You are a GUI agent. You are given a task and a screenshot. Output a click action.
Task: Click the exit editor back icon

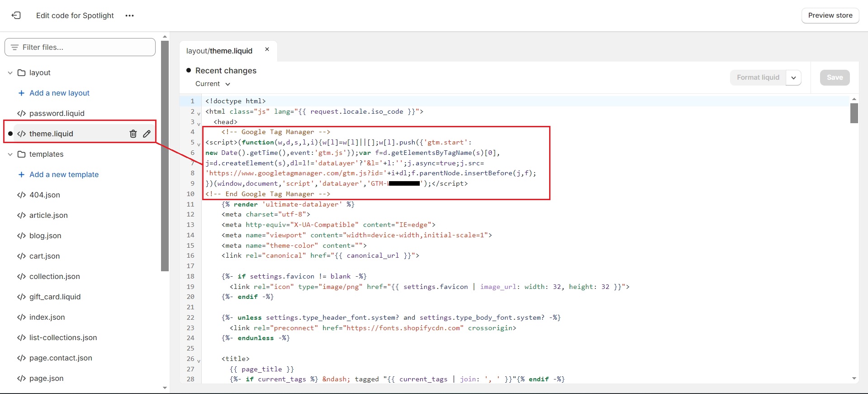(x=16, y=15)
